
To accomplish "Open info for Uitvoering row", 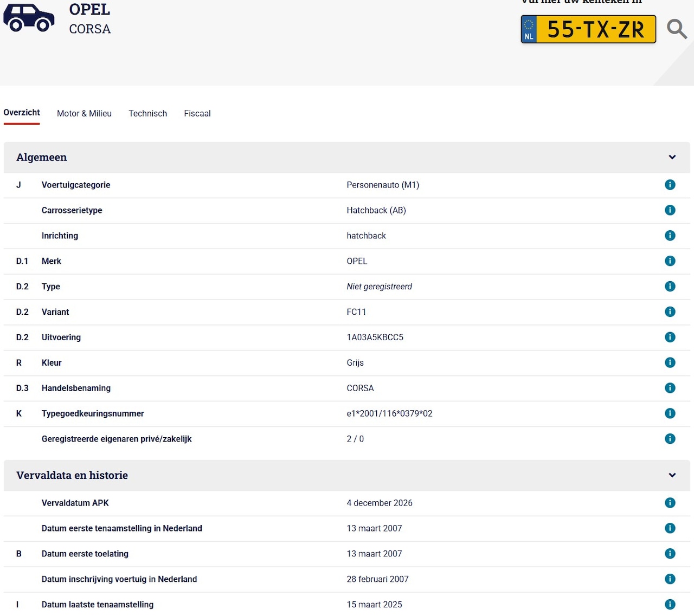I will coord(670,337).
